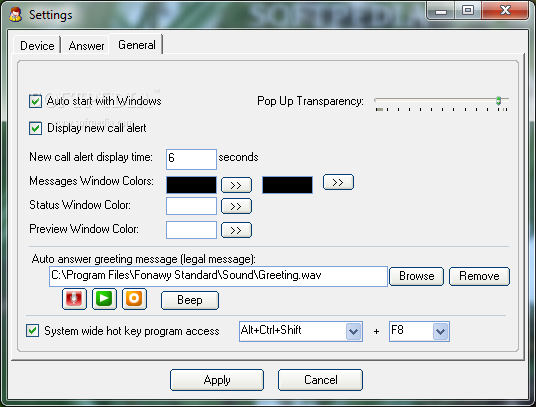
Task: Select the General tab
Action: [x=137, y=45]
